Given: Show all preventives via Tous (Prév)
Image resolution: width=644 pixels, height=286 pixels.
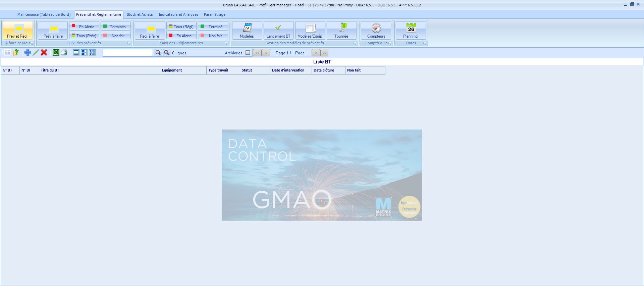Looking at the screenshot, I should [84, 35].
